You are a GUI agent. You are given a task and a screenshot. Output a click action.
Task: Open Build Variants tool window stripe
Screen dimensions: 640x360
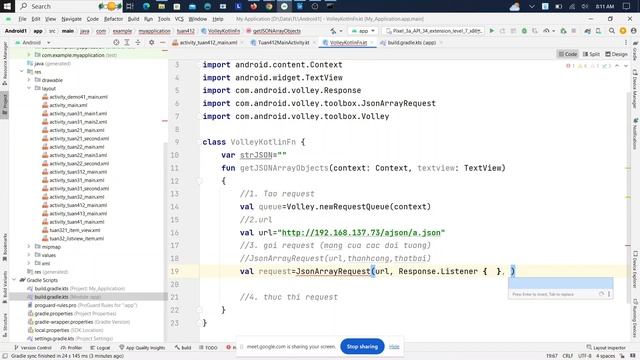point(4,286)
